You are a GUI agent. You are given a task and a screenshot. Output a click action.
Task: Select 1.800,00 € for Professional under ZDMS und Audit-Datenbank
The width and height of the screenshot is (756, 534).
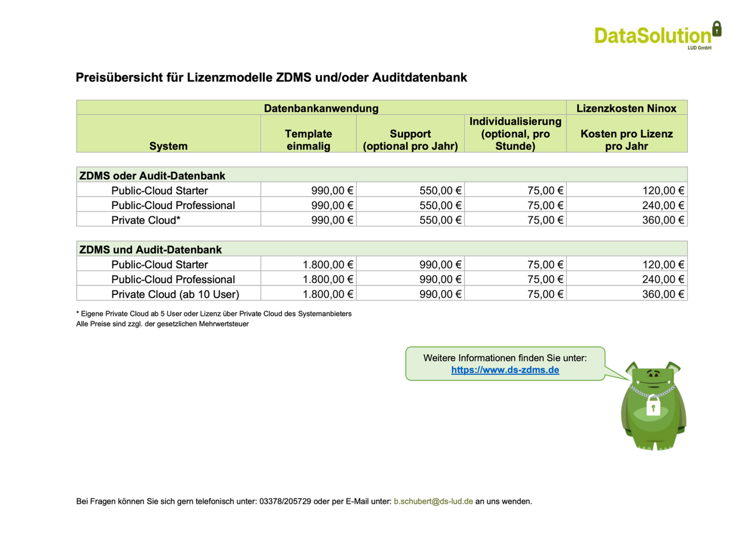point(328,279)
